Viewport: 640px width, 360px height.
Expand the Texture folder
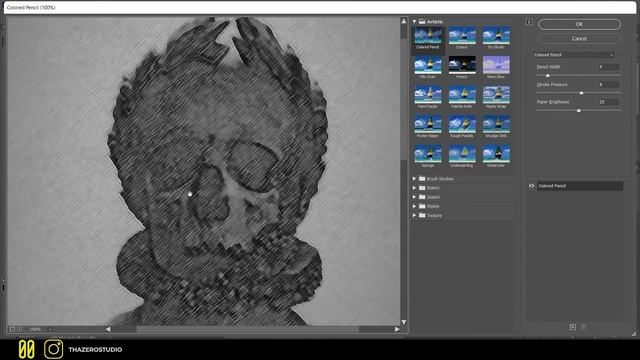(x=414, y=215)
